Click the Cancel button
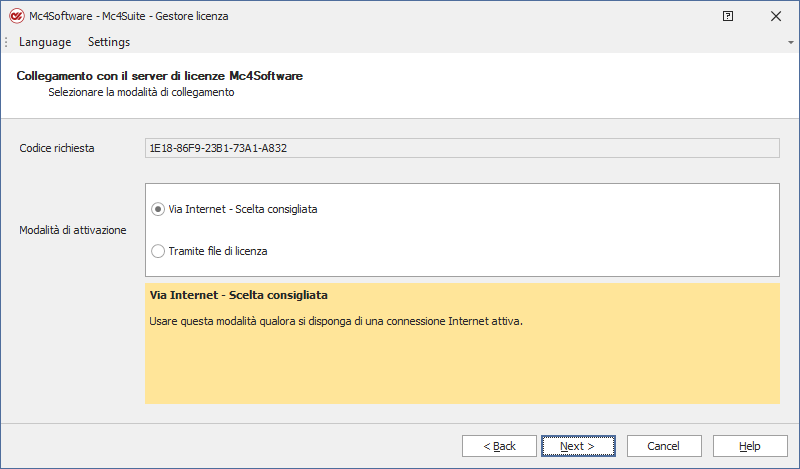The height and width of the screenshot is (469, 800). coord(663,446)
